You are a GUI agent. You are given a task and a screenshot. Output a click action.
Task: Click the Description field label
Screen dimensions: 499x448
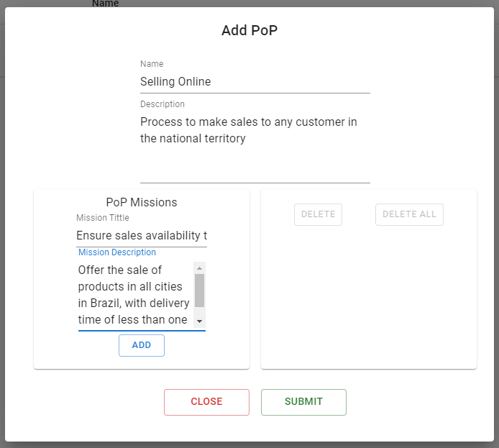click(162, 104)
